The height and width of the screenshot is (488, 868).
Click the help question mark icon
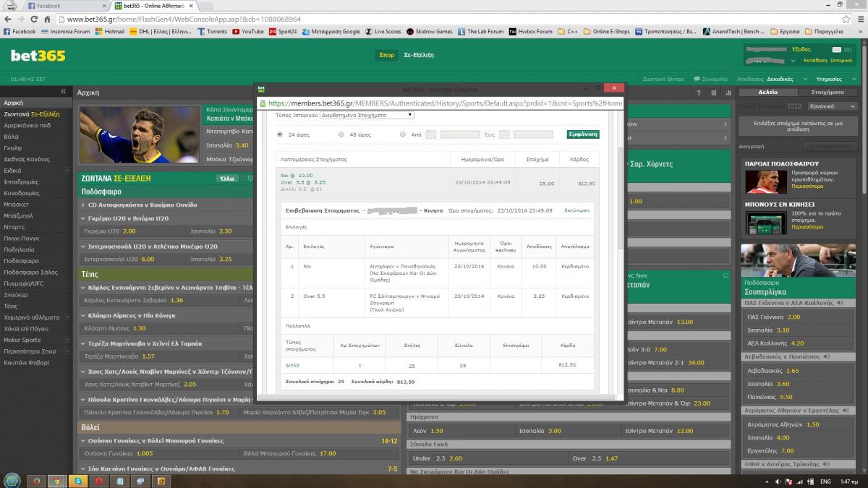(698, 93)
